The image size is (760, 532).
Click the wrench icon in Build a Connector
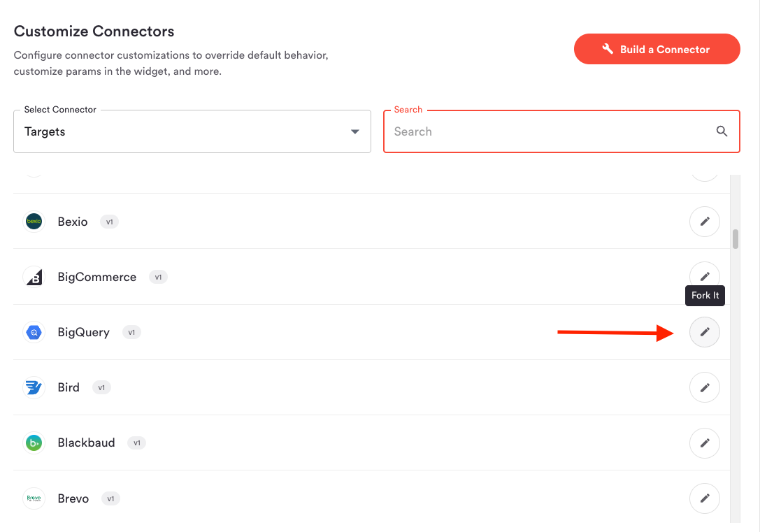pyautogui.click(x=608, y=48)
